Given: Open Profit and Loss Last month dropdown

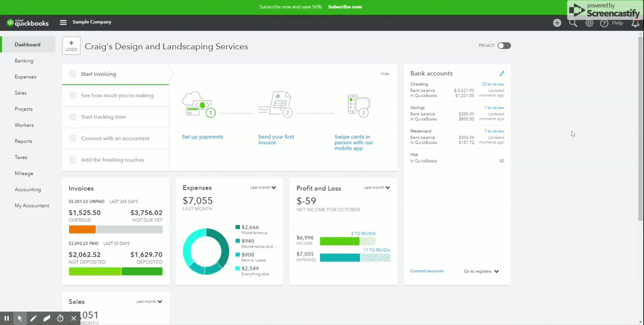Looking at the screenshot, I should [x=377, y=188].
